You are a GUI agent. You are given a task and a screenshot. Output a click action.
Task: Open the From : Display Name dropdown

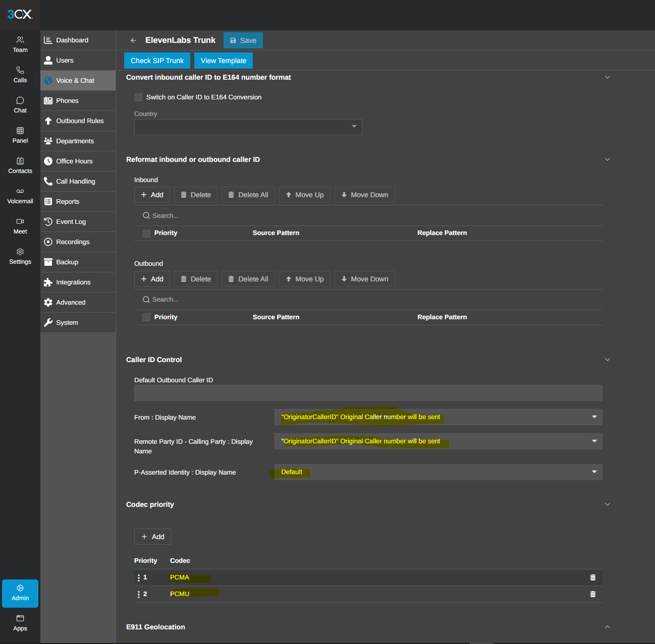[x=438, y=417]
